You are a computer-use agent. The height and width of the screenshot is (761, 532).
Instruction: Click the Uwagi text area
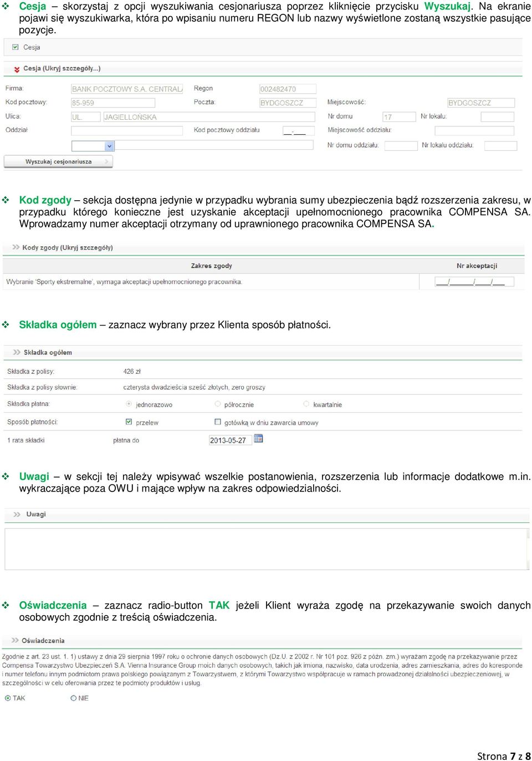[267, 549]
